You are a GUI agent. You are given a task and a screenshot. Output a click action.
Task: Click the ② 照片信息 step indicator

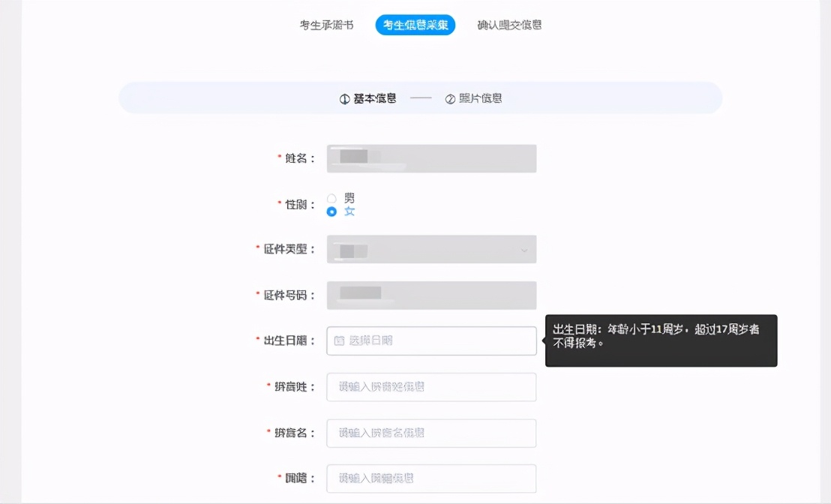click(x=475, y=97)
